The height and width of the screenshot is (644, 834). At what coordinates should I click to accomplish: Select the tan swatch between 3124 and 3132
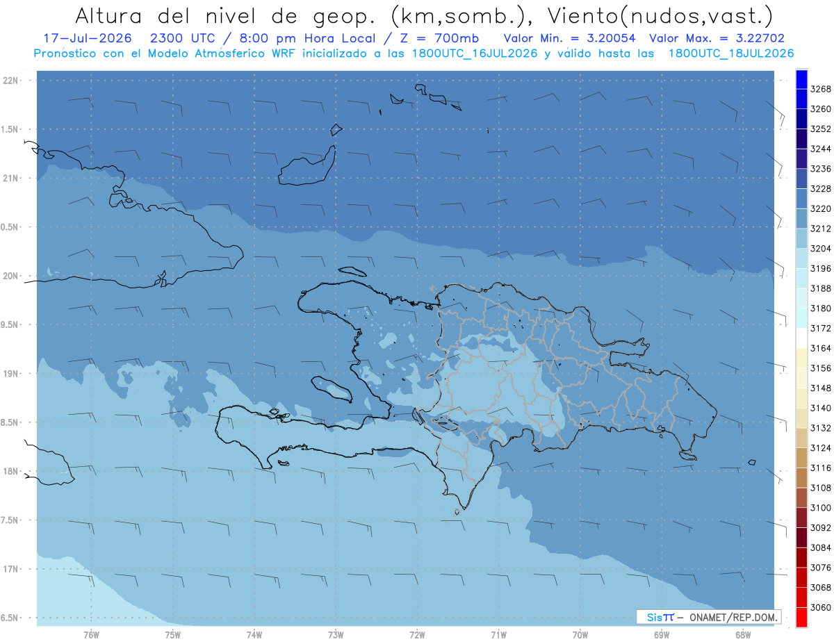(x=801, y=438)
